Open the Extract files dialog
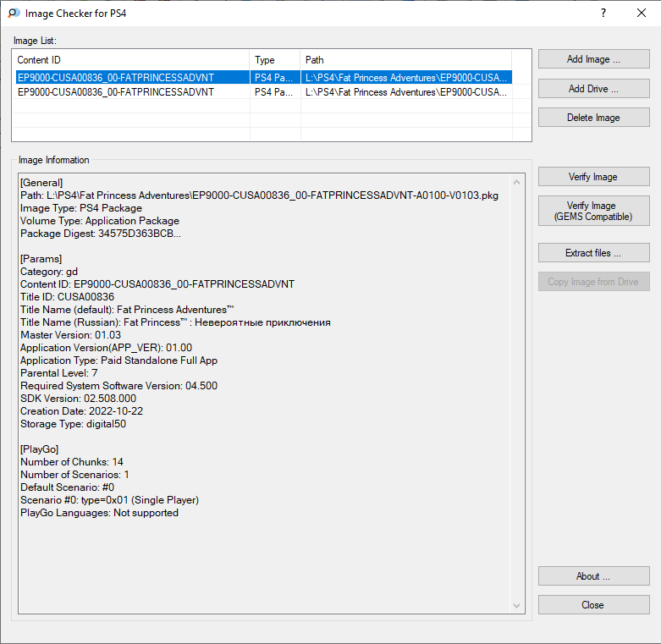The height and width of the screenshot is (644, 661). pos(593,252)
